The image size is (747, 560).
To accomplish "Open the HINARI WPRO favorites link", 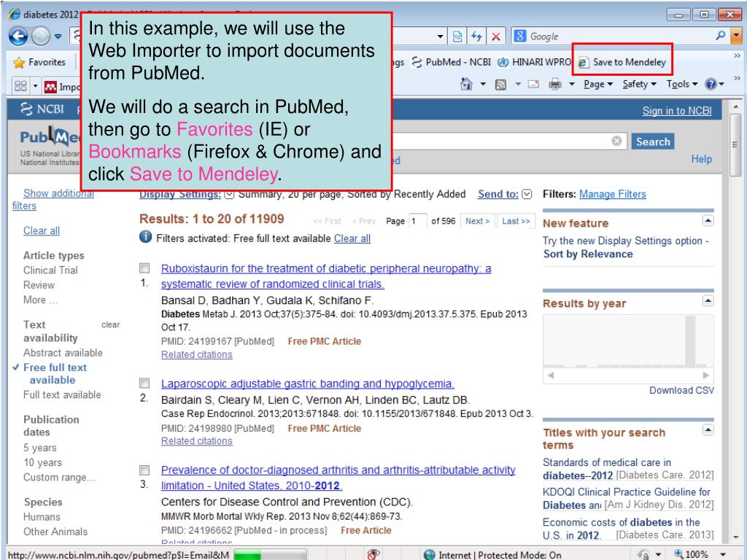I will coord(534,62).
